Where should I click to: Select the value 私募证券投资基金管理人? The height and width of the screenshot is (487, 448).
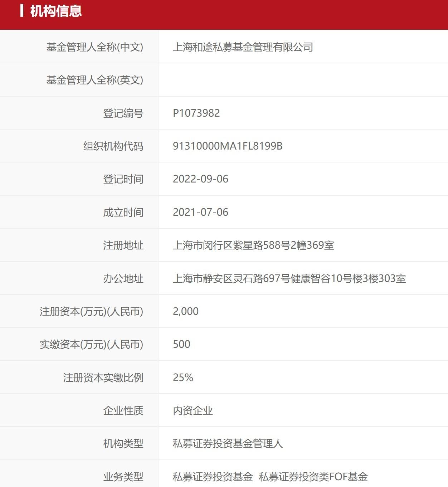(228, 444)
